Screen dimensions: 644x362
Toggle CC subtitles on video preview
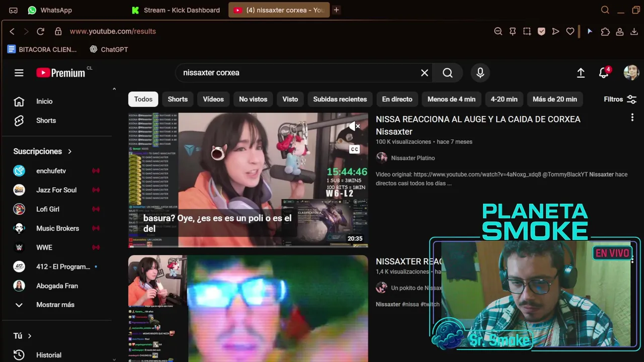point(354,149)
